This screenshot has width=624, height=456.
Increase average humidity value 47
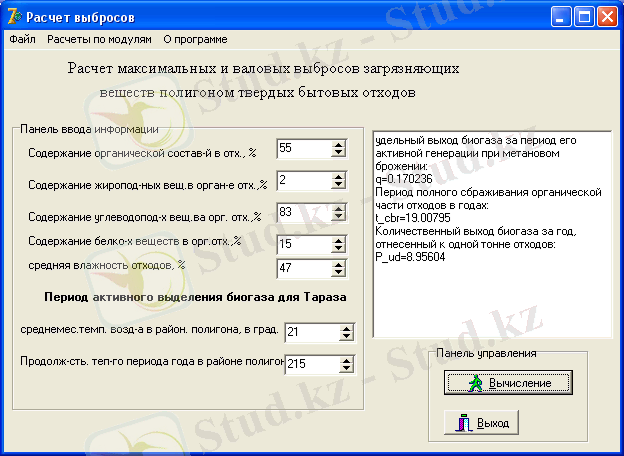click(339, 264)
